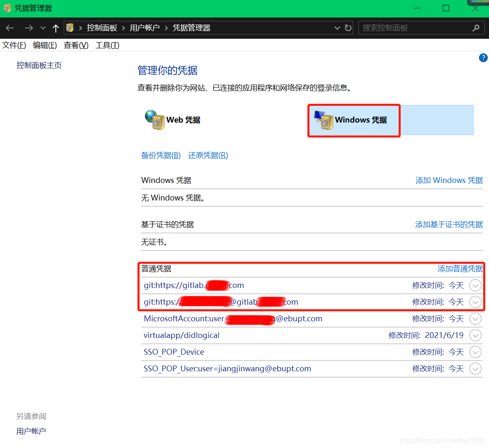Expand the SSO_POP_Device chevron

pyautogui.click(x=475, y=352)
